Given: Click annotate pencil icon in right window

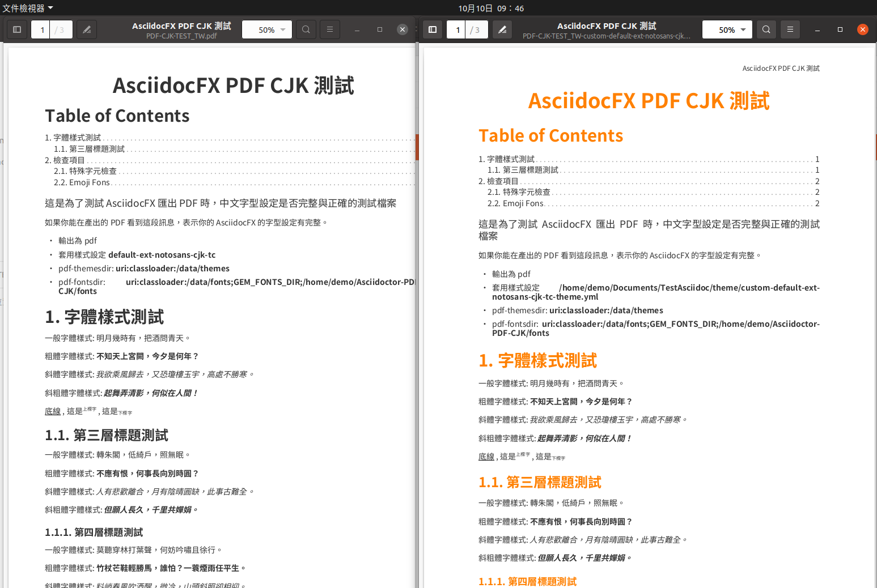Looking at the screenshot, I should (502, 29).
